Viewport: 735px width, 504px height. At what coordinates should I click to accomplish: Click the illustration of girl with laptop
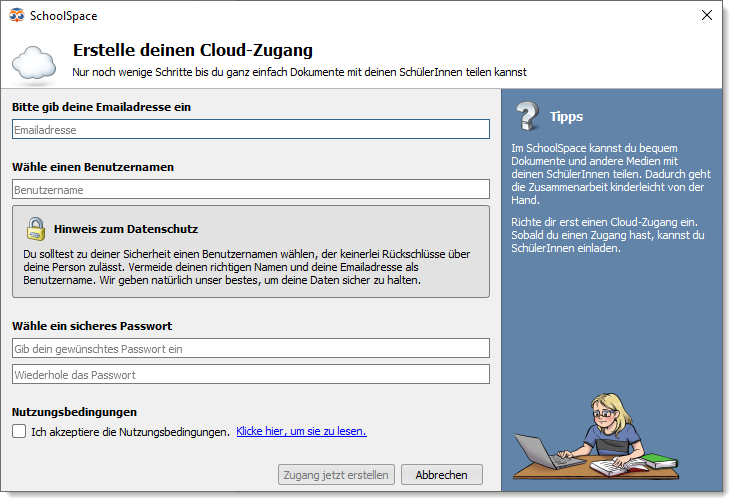point(596,436)
